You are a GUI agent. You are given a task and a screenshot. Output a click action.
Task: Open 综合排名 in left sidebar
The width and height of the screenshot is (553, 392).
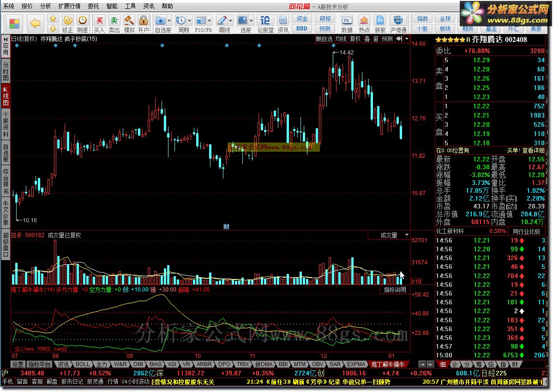coord(5,181)
